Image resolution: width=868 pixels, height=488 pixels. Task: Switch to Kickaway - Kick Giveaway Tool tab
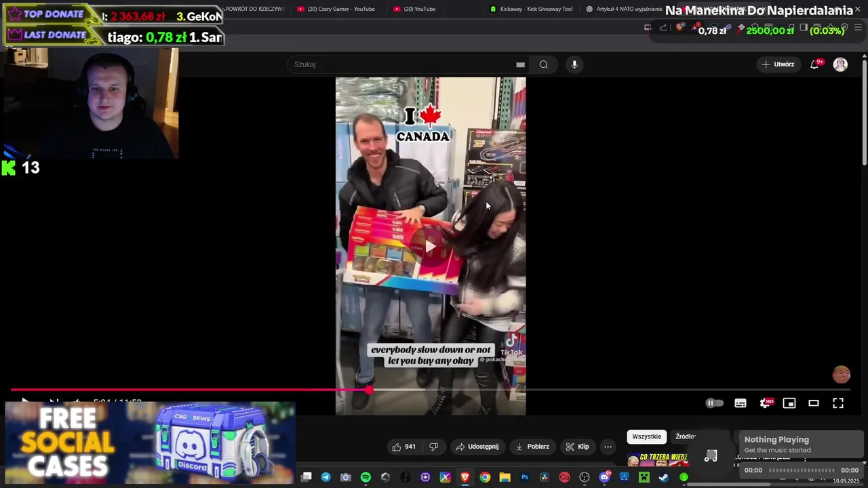tap(531, 9)
